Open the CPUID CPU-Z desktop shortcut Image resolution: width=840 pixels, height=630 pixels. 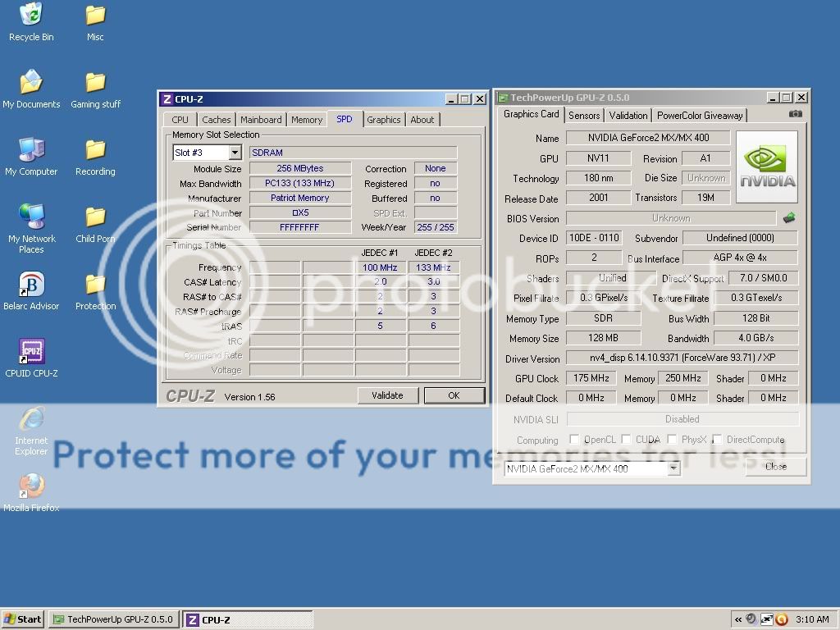pos(31,352)
